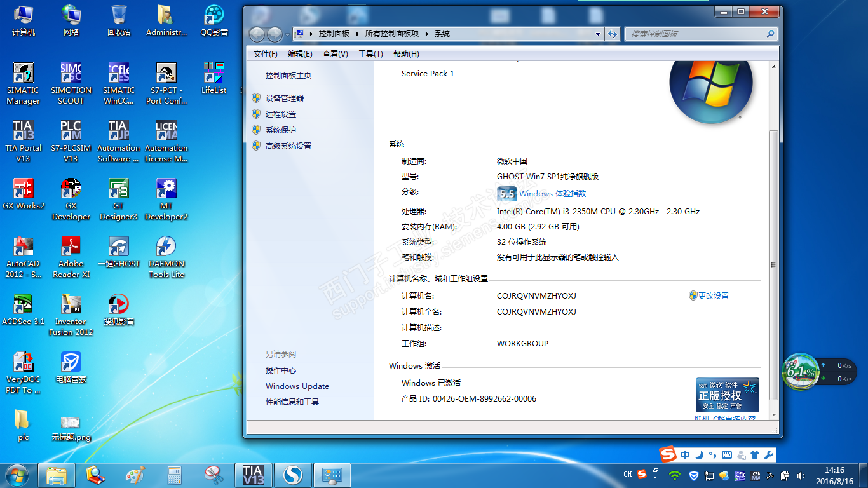The width and height of the screenshot is (868, 488).
Task: Select the QQ影音 desktop icon
Action: [x=214, y=20]
